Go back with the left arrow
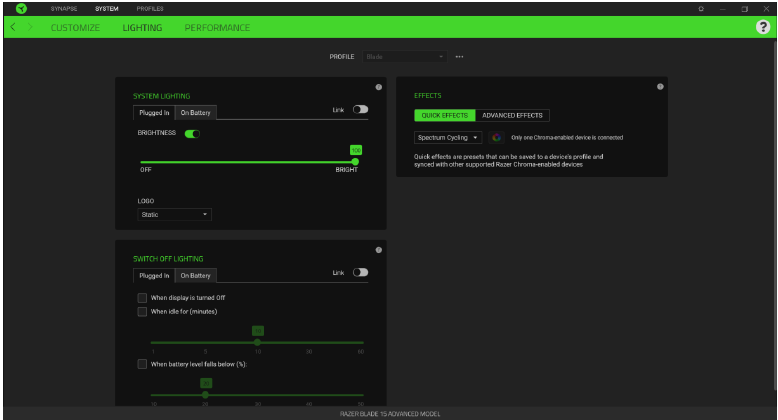This screenshot has width=778, height=420. pos(13,27)
